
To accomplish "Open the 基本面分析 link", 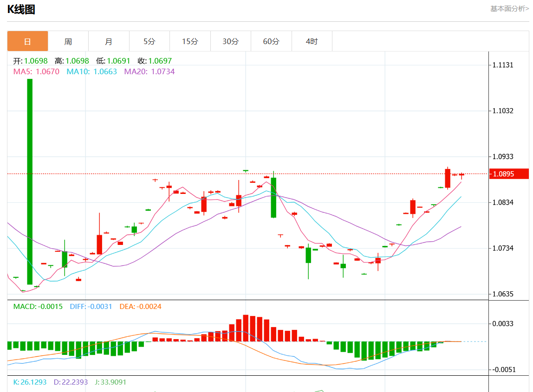I will pos(509,9).
